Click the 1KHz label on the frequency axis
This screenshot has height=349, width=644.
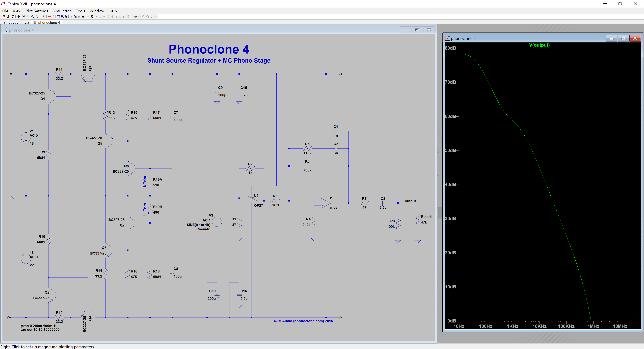[x=513, y=326]
